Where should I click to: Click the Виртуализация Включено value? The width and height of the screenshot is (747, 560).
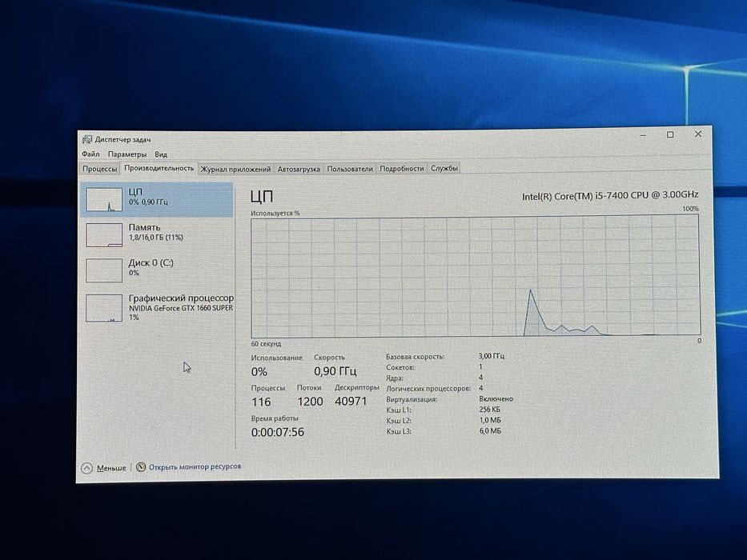(496, 399)
